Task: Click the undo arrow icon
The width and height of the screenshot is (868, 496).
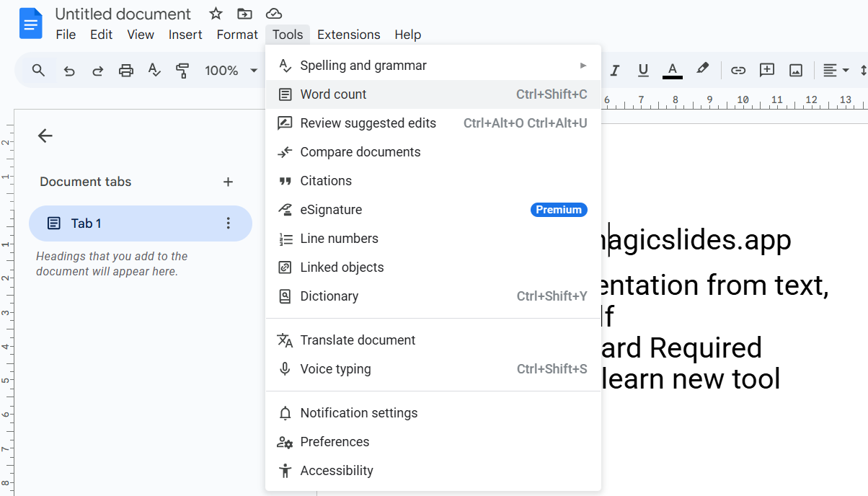Action: tap(69, 71)
